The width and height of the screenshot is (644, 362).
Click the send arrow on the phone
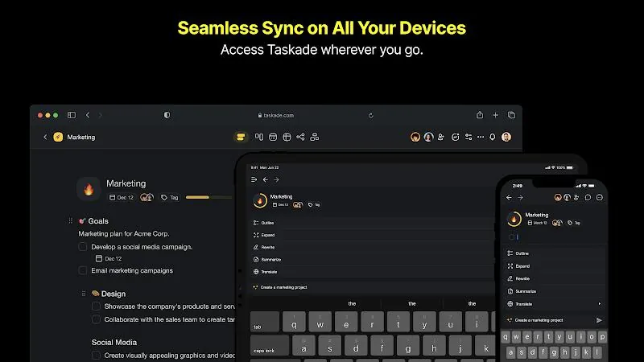[599, 320]
